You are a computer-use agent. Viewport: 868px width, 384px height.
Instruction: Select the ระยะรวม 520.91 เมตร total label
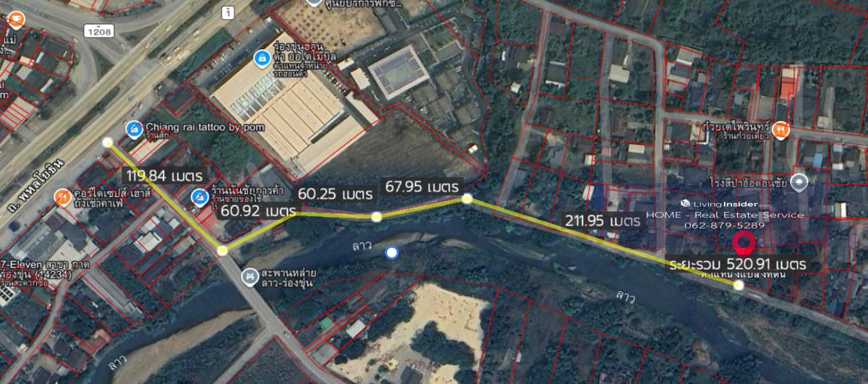738,265
